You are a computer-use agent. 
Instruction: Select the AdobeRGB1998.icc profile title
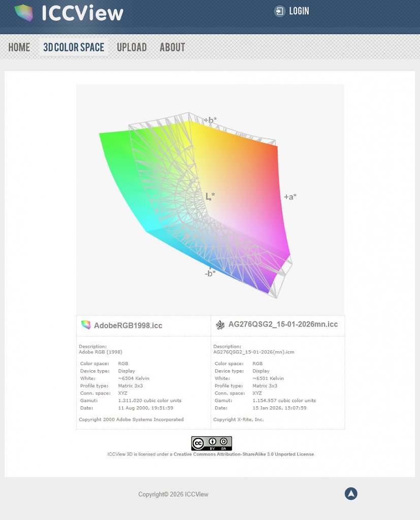click(x=128, y=326)
